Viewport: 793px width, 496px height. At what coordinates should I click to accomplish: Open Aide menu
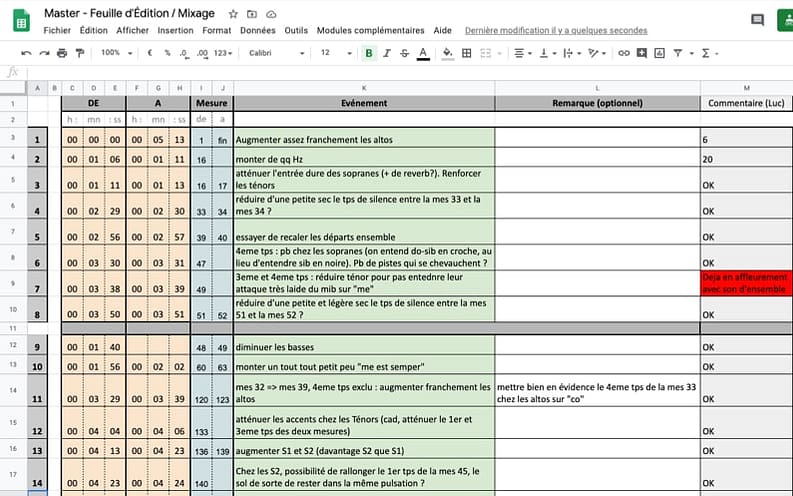coord(443,30)
